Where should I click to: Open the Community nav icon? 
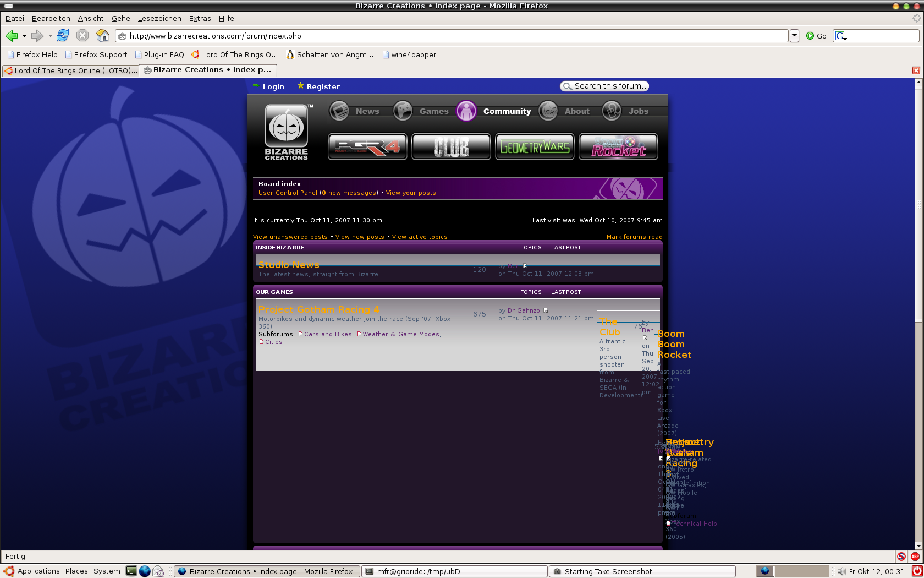[466, 111]
